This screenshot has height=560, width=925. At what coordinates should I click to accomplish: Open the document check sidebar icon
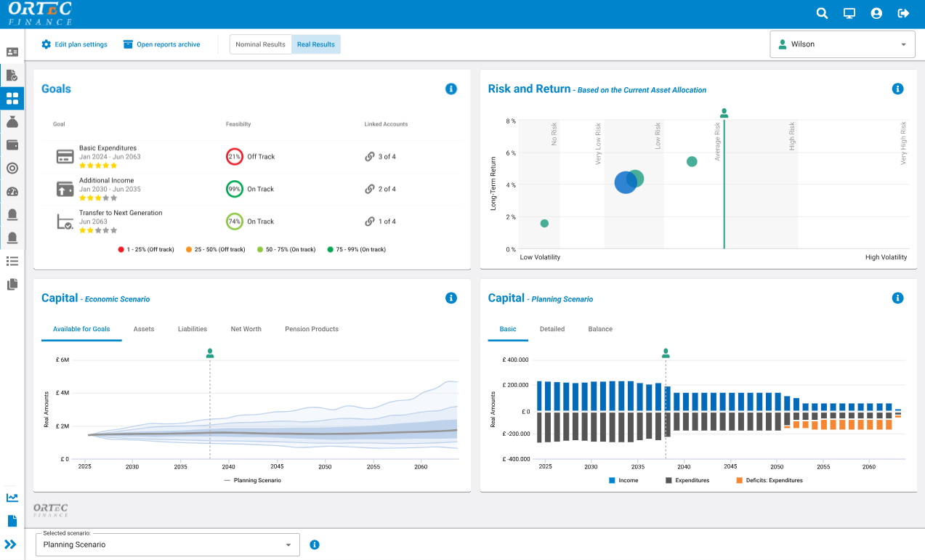[12, 75]
